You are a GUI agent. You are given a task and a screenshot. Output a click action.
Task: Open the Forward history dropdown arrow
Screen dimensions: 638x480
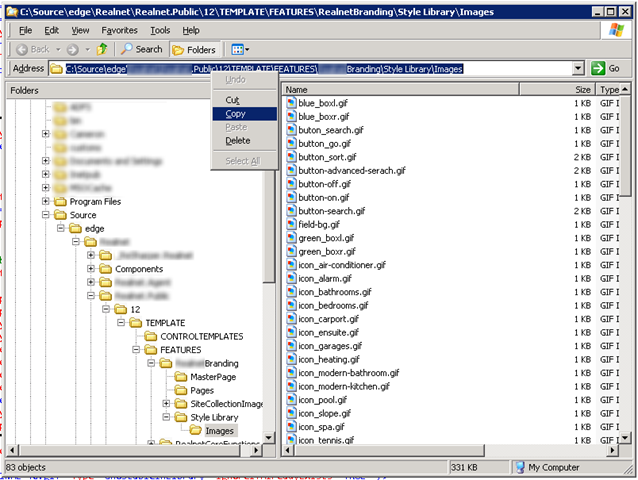(87, 50)
